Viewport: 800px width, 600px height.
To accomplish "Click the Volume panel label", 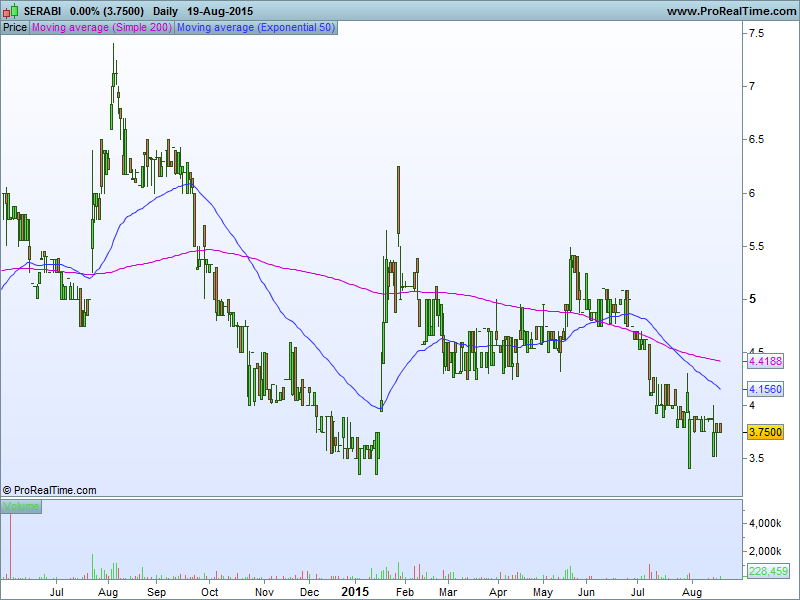I will click(x=21, y=506).
